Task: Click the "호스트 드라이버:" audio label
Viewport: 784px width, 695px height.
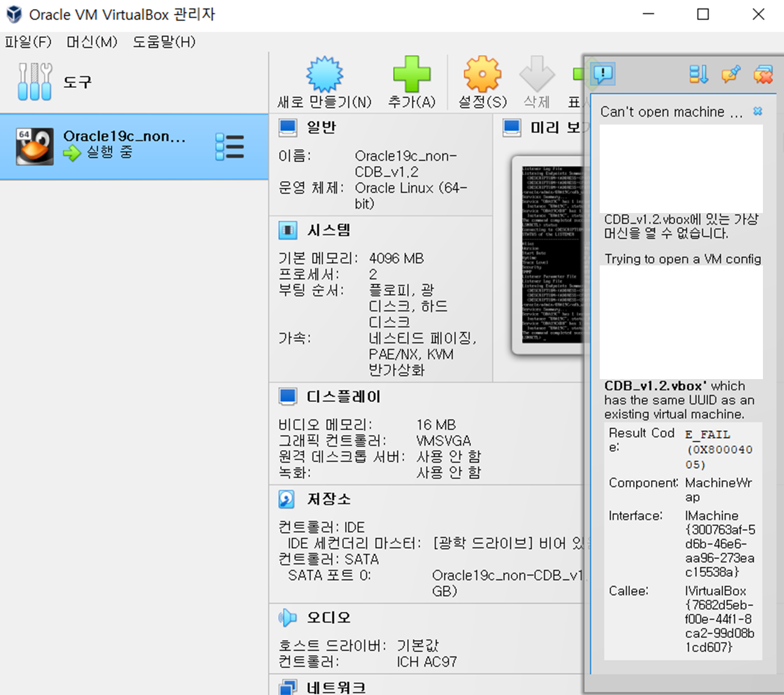Action: [332, 646]
